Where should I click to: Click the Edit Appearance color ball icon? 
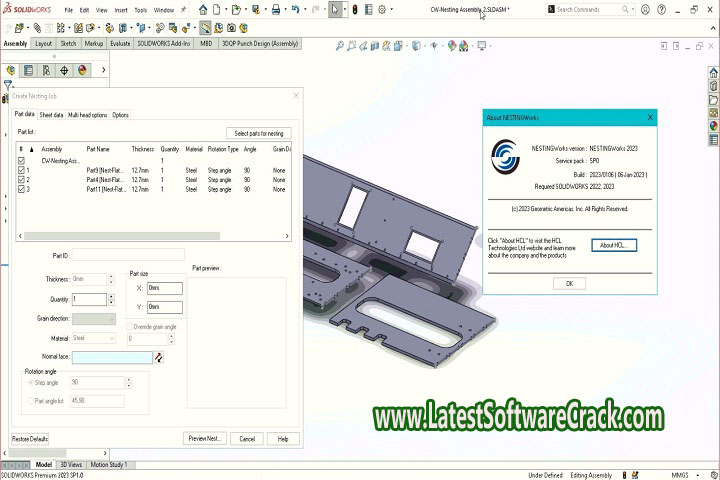tap(452, 45)
